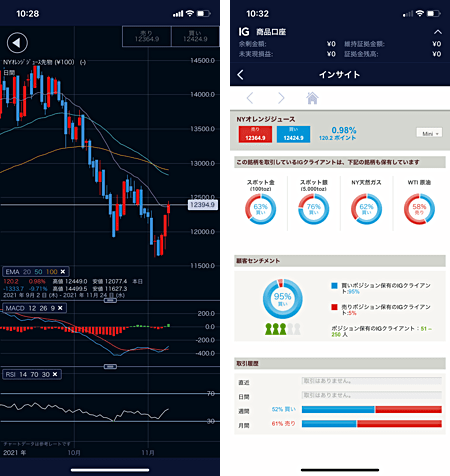The width and height of the screenshot is (450, 476).
Task: Grab the resize handle between chart and MACD
Action: tap(110, 300)
